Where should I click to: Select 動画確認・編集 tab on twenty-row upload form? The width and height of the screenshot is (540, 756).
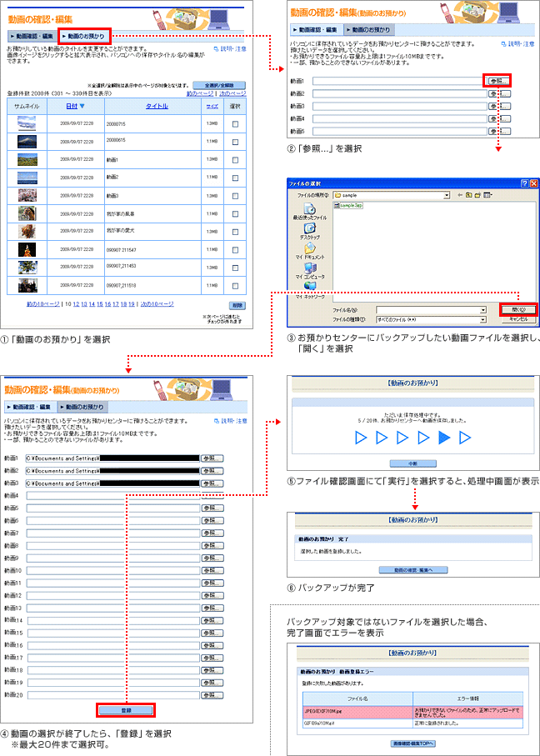pyautogui.click(x=30, y=407)
